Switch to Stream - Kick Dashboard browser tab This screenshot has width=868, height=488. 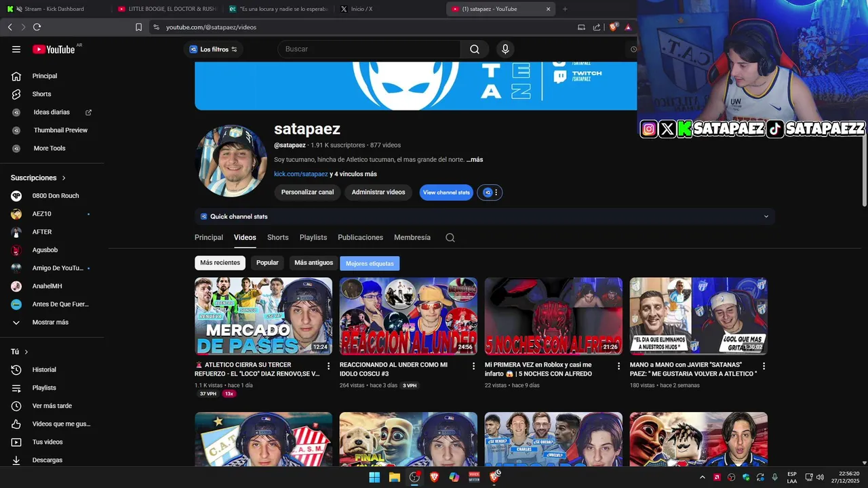pos(54,9)
